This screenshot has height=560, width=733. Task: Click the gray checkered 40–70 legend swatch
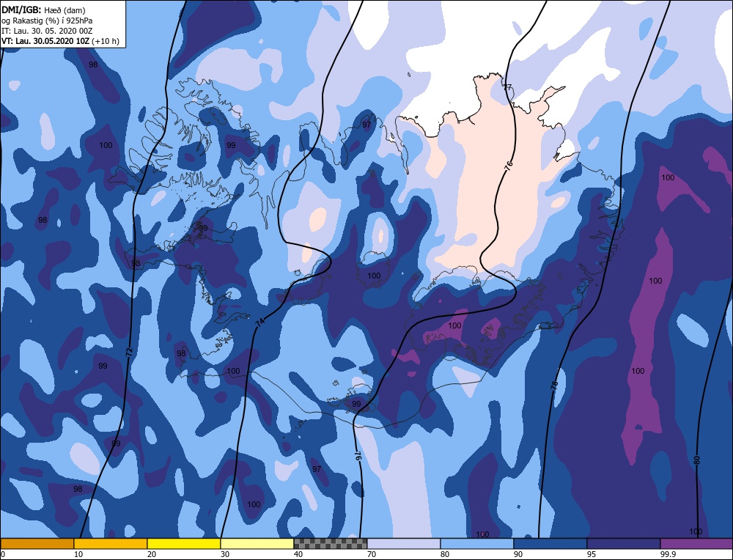click(x=331, y=543)
